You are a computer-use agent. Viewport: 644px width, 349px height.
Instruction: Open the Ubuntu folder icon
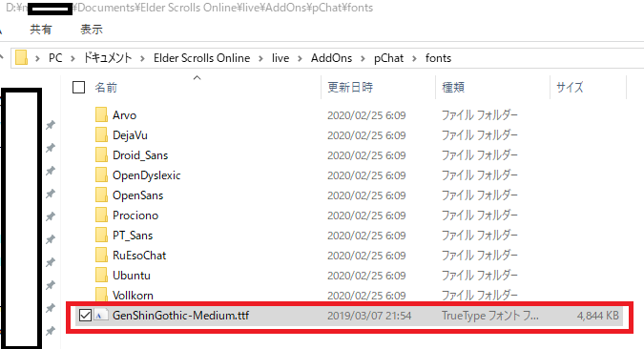101,275
